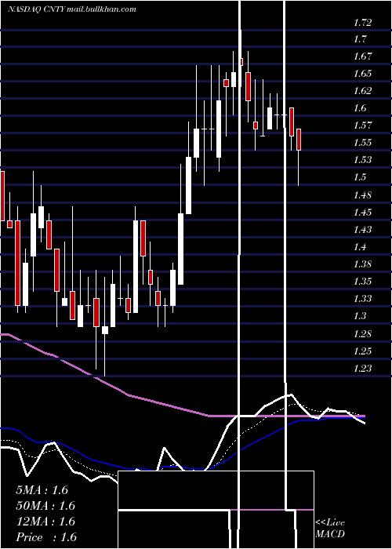Click the 1.67 price axis label
The height and width of the screenshot is (549, 392).
[362, 56]
